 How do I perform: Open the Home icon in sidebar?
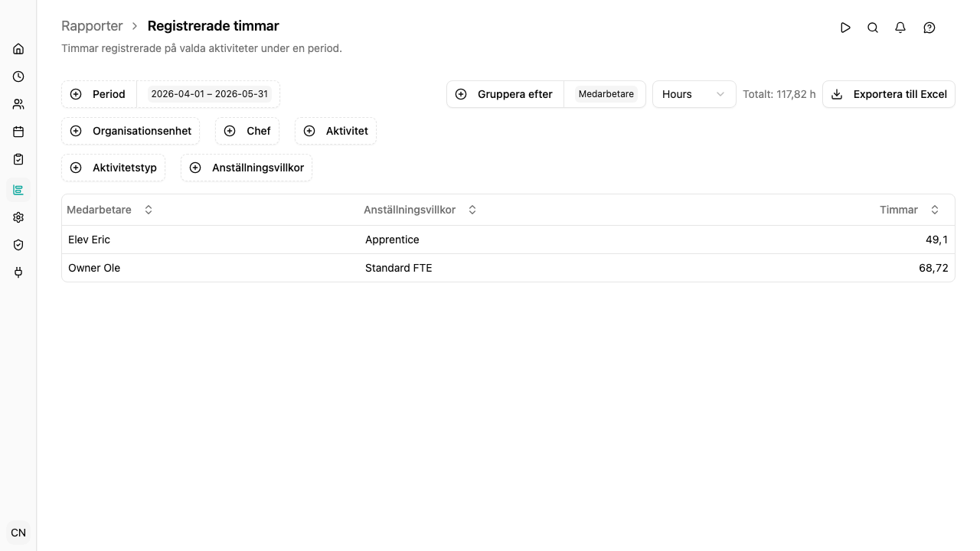(x=18, y=49)
